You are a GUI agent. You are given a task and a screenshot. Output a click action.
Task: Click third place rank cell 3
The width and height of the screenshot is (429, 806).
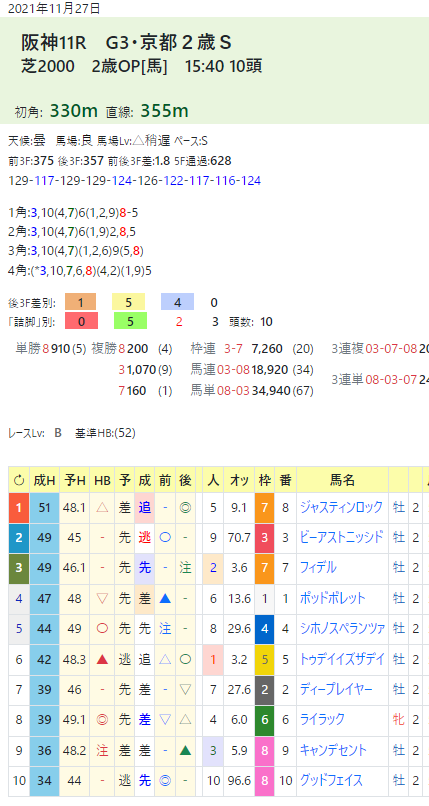coord(19,568)
